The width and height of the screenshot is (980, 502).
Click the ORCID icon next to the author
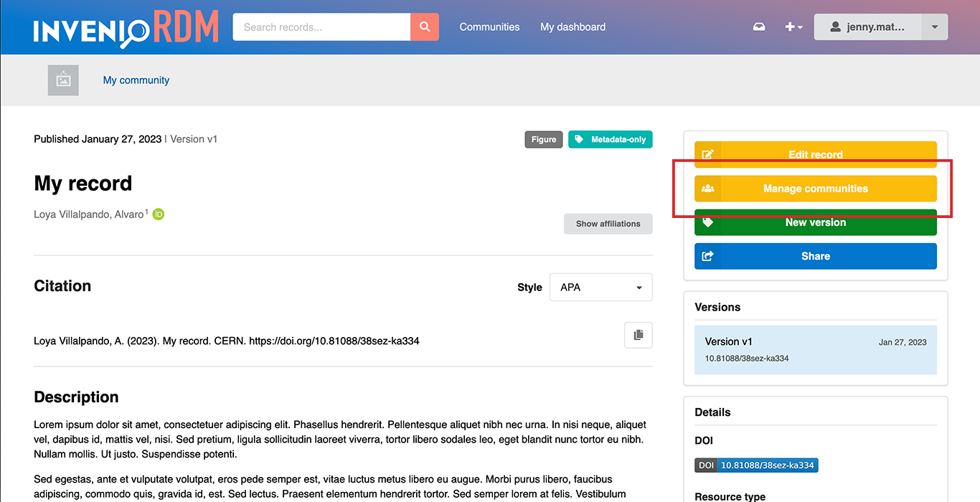(x=159, y=214)
